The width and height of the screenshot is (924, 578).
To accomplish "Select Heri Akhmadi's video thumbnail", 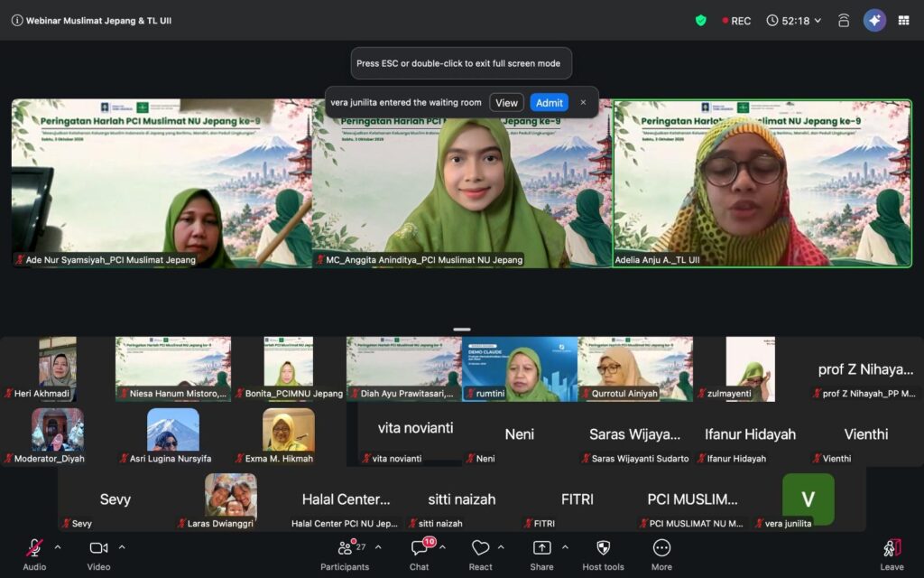I will point(57,369).
